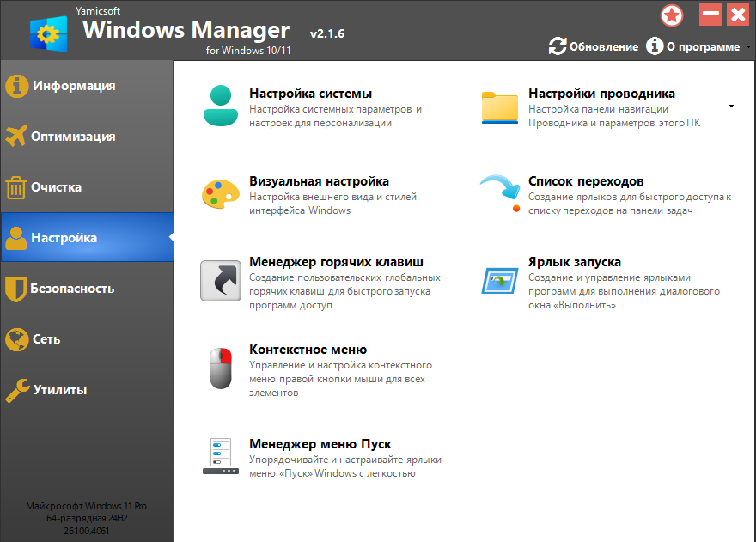Click the yellow folder icon for Настройки проводника
Viewport: 756px width, 542px height.
click(x=500, y=107)
